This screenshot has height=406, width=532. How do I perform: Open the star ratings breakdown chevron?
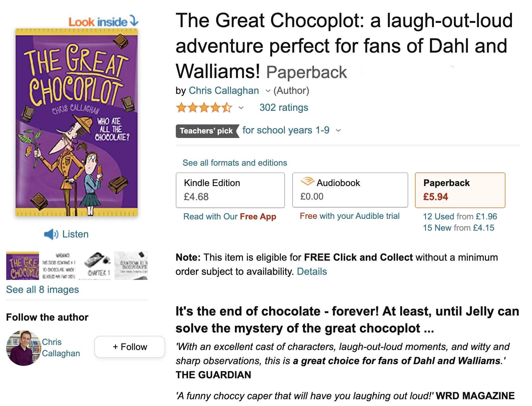pyautogui.click(x=241, y=108)
